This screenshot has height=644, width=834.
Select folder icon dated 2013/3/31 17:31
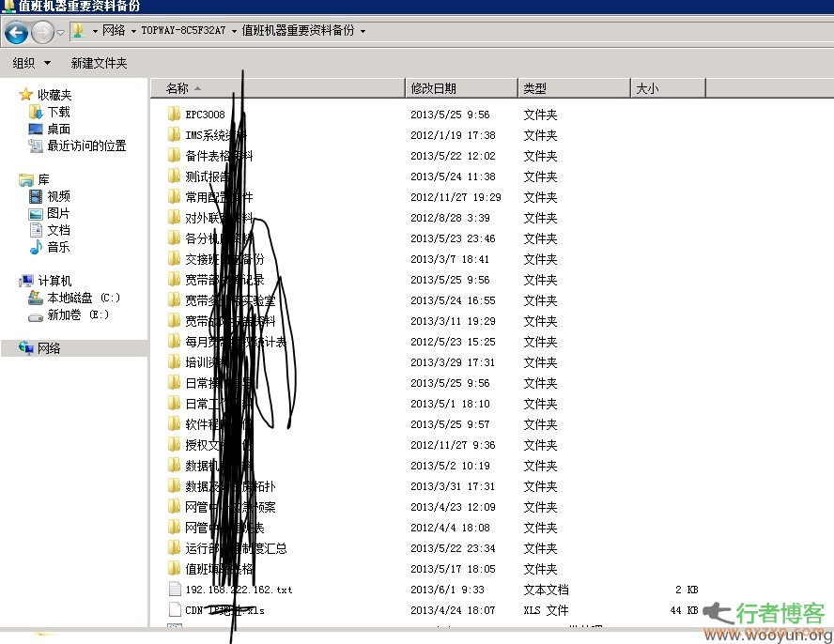(174, 486)
